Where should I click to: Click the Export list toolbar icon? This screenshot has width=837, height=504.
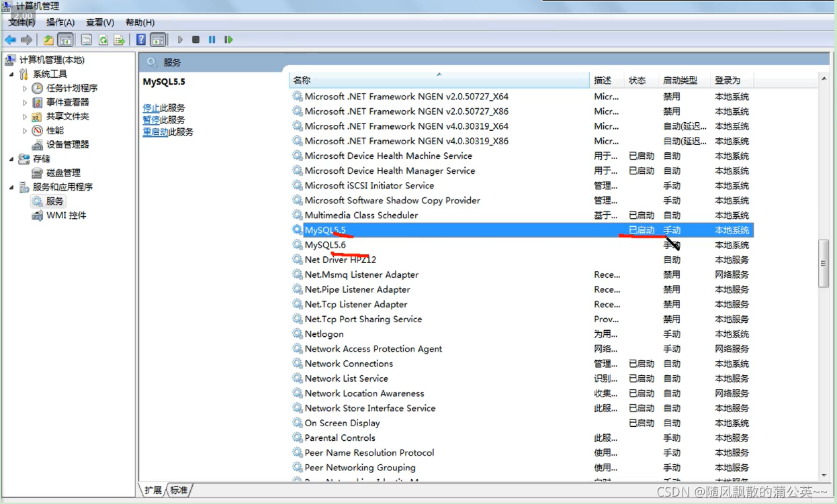pos(119,40)
